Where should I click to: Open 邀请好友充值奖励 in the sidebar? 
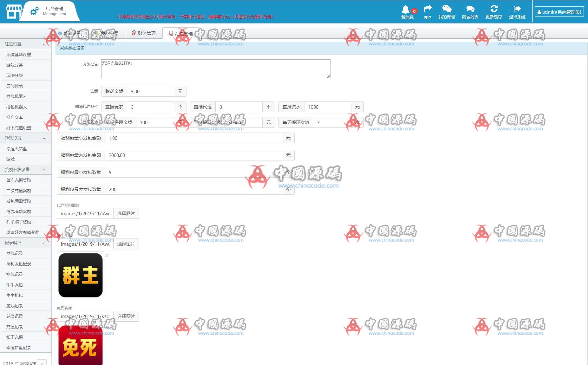pos(26,232)
